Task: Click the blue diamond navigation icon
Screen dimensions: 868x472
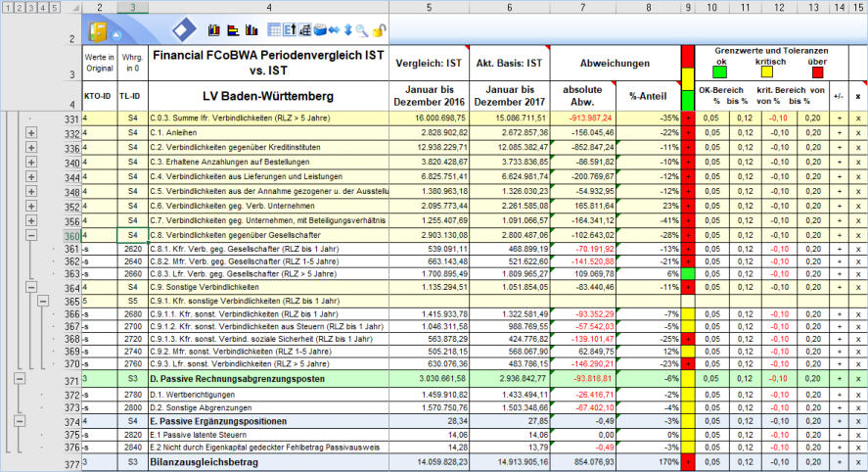Action: pyautogui.click(x=183, y=30)
